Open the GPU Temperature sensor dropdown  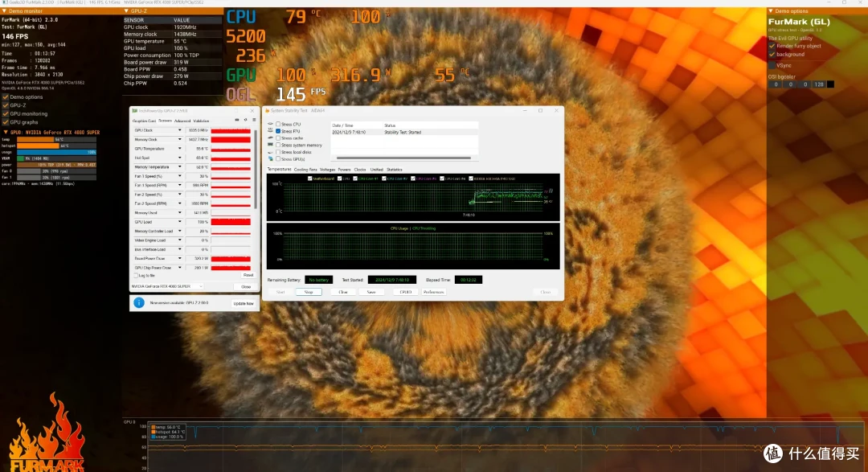[179, 149]
